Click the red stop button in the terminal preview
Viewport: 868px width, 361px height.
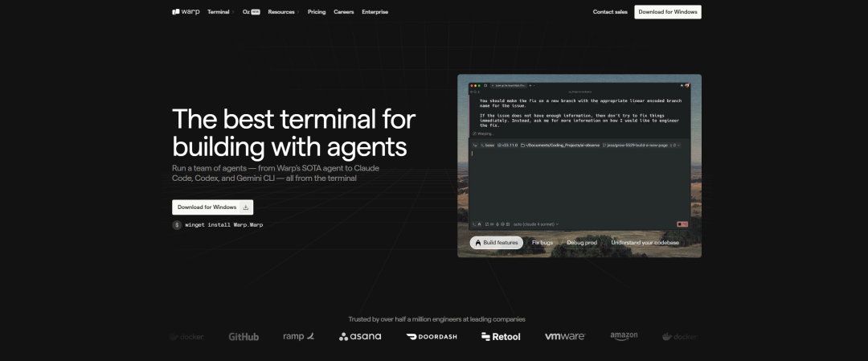pos(682,224)
